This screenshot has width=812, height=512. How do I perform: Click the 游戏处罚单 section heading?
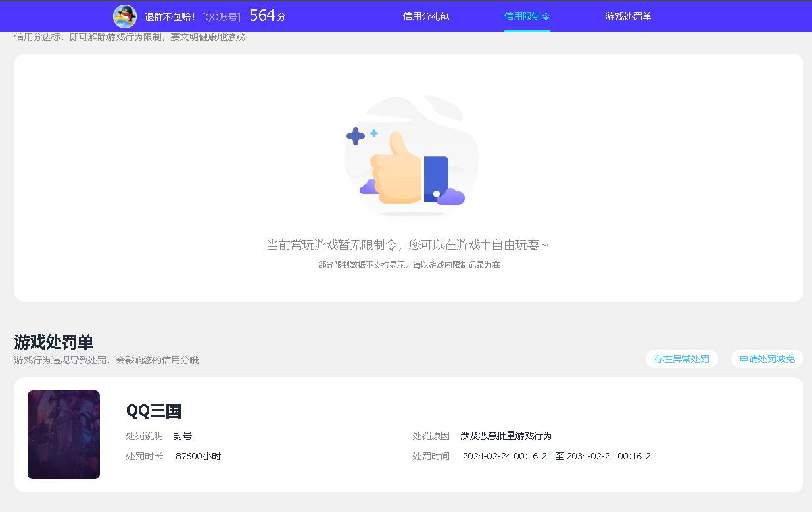click(x=53, y=342)
